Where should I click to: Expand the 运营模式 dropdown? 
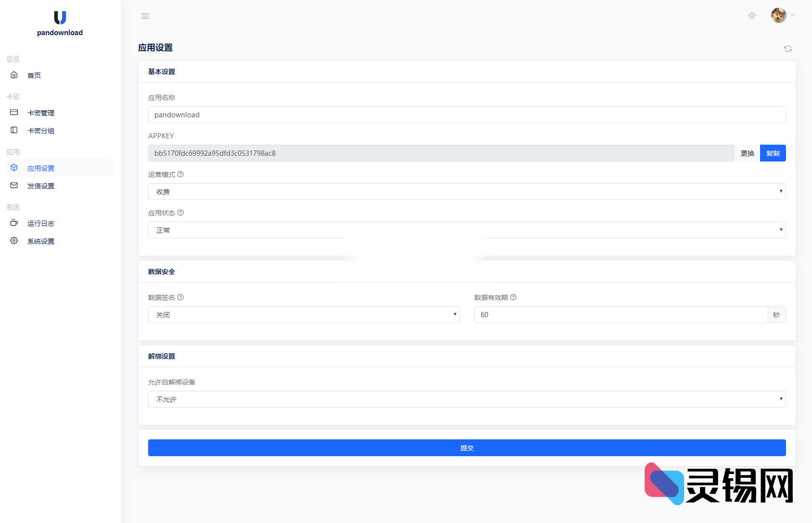click(x=467, y=192)
